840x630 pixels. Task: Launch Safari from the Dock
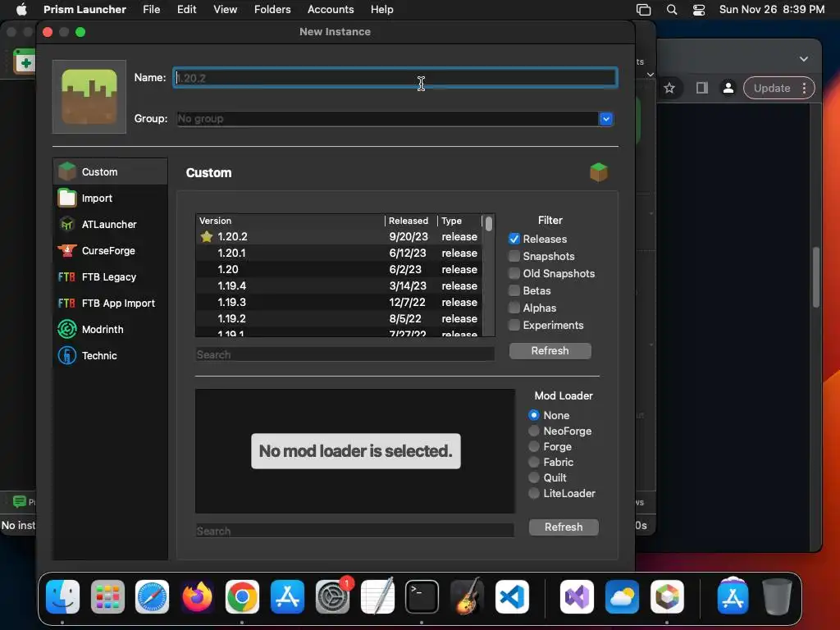click(x=152, y=596)
